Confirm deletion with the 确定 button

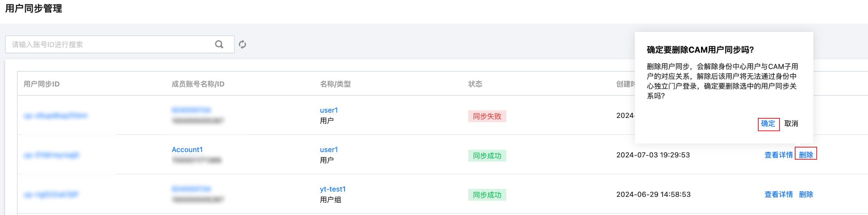pyautogui.click(x=768, y=124)
